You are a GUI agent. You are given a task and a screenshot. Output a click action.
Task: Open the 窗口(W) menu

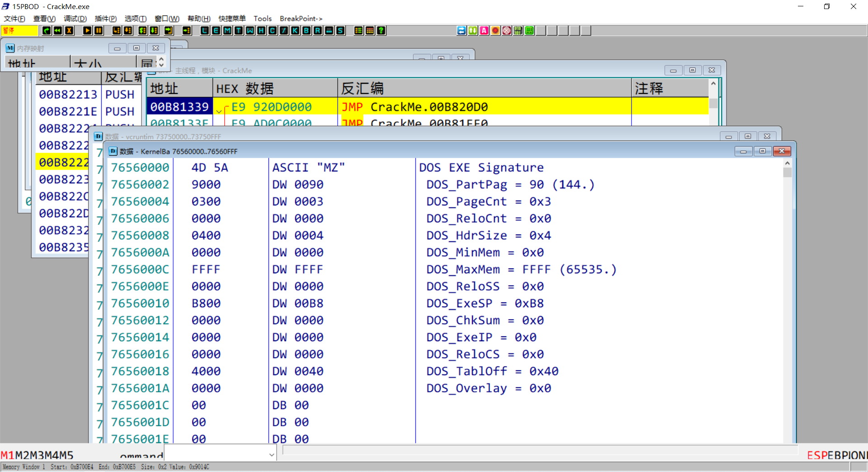click(167, 19)
